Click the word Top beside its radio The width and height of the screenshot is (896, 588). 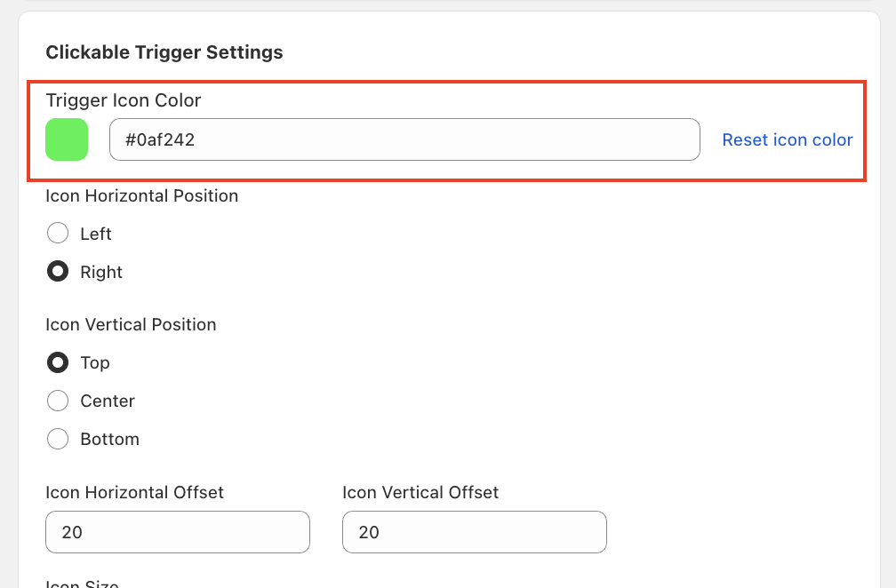pyautogui.click(x=95, y=362)
